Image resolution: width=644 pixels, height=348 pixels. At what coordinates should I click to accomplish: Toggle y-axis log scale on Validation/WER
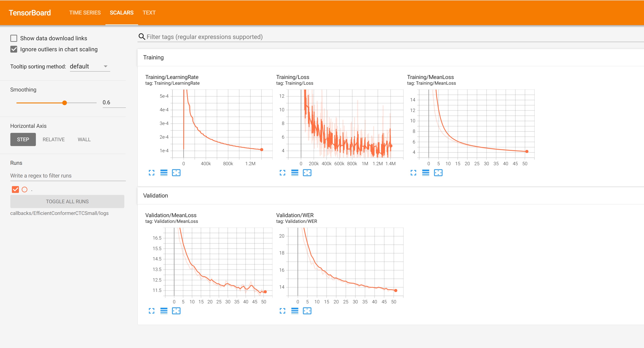(x=295, y=311)
